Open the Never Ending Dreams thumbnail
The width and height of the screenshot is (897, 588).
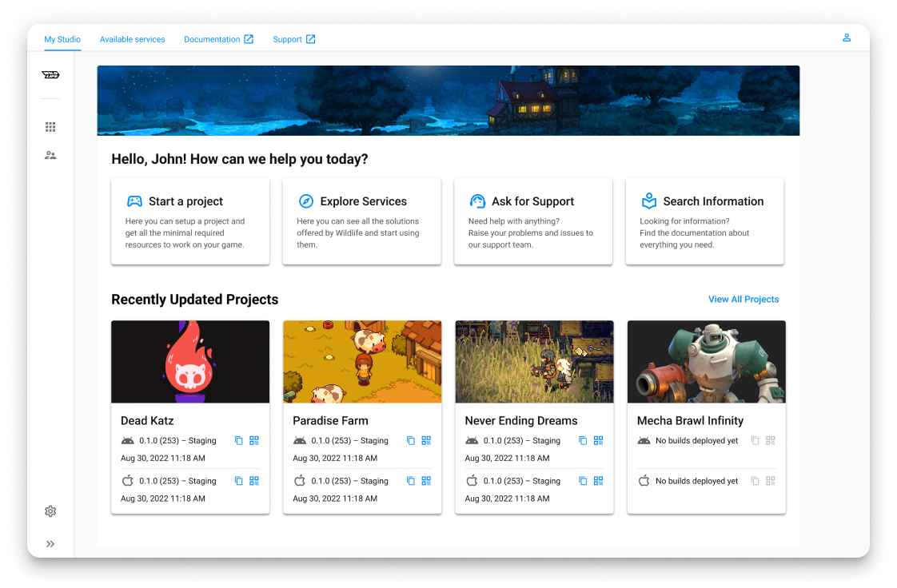click(x=534, y=362)
